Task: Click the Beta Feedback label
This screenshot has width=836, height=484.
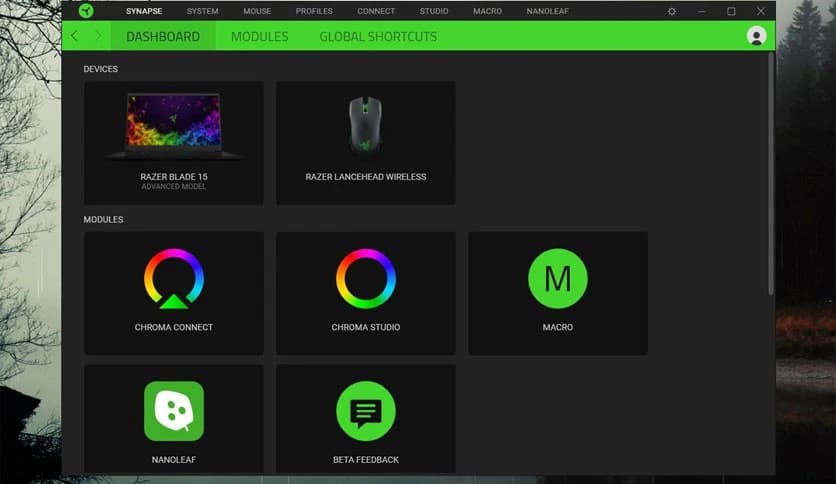Action: [x=366, y=459]
